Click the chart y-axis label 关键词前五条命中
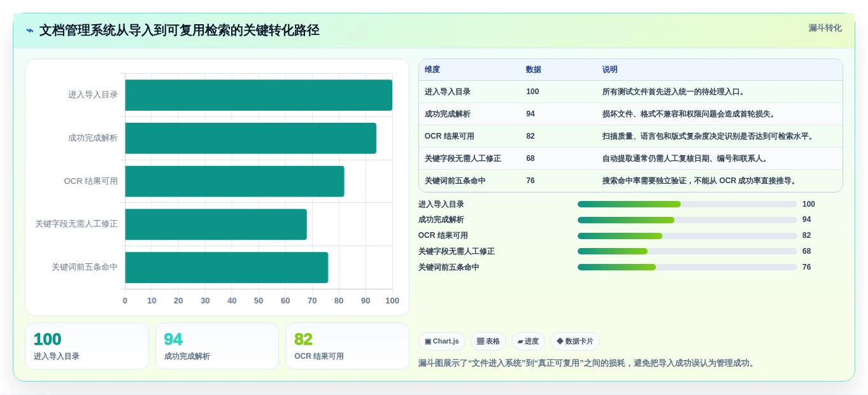This screenshot has height=395, width=868. coord(85,267)
